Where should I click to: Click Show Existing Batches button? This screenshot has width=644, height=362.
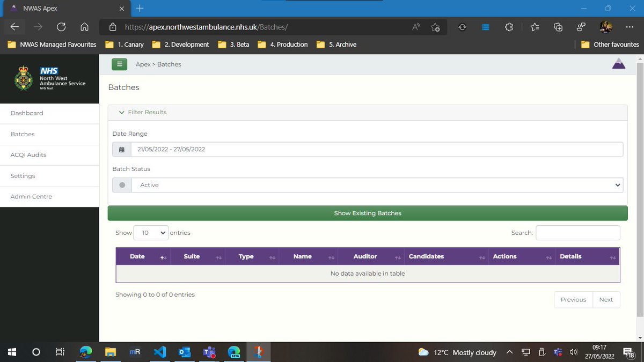pos(368,213)
